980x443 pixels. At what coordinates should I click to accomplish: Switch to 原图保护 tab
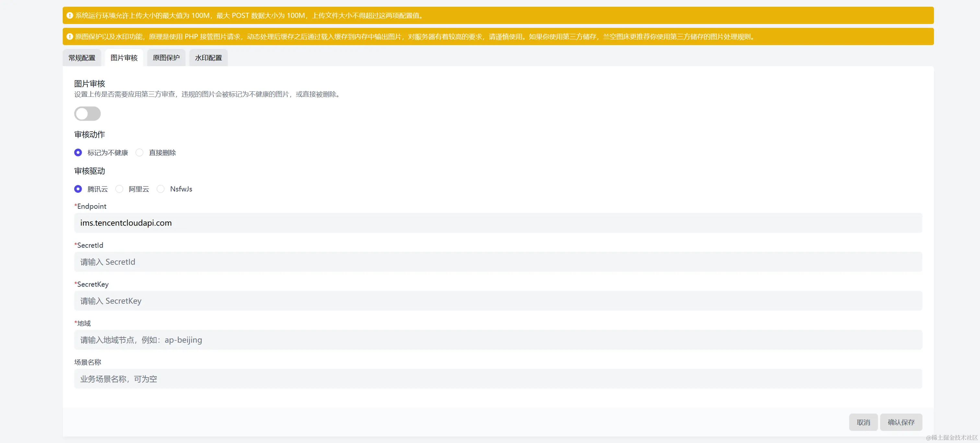166,58
